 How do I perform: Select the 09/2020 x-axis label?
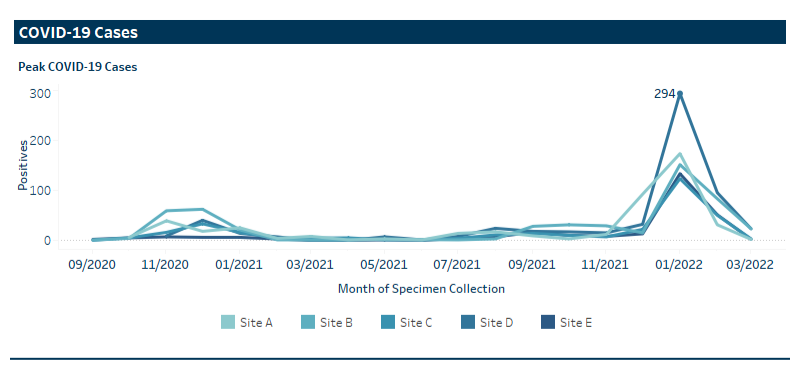(93, 265)
